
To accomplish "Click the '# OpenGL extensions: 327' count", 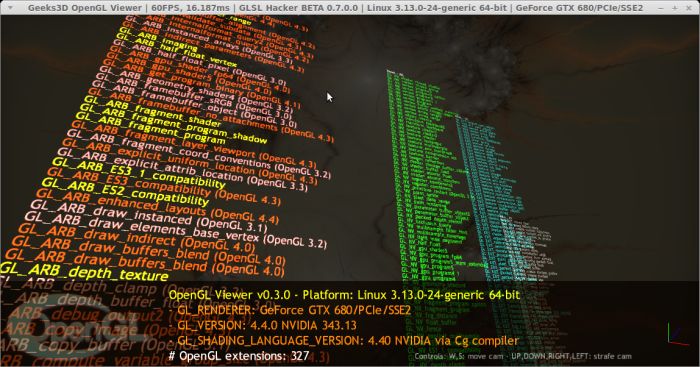I will coord(239,356).
